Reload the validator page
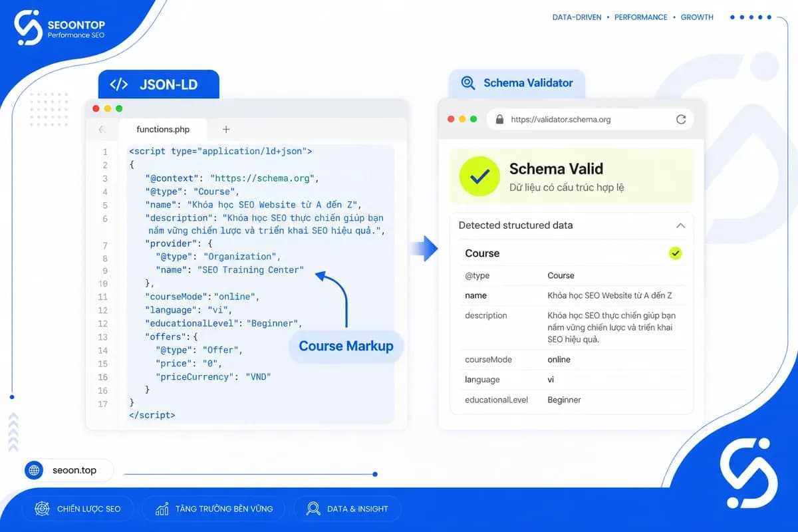The image size is (798, 532). tap(681, 120)
